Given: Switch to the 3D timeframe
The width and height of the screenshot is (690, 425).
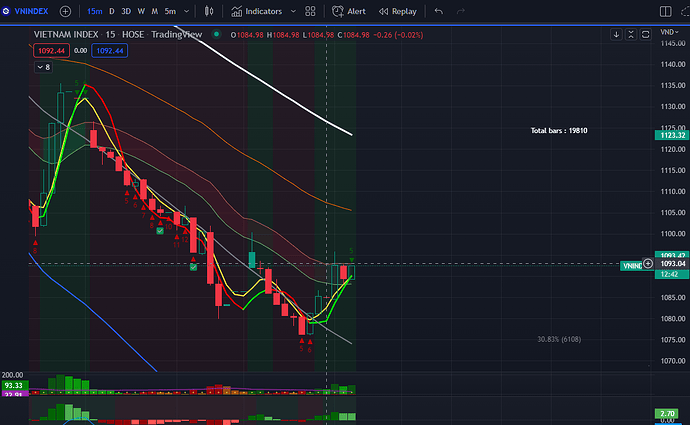Looking at the screenshot, I should (126, 11).
